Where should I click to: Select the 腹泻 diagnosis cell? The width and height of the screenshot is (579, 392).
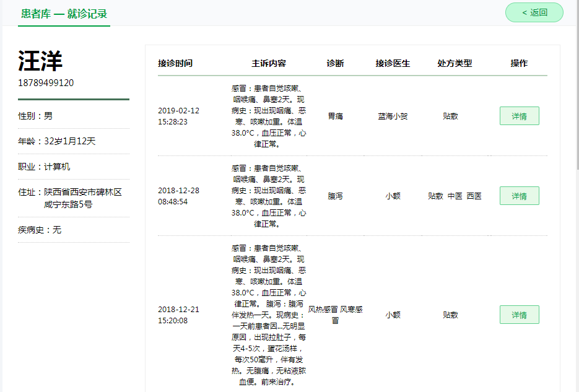click(335, 196)
